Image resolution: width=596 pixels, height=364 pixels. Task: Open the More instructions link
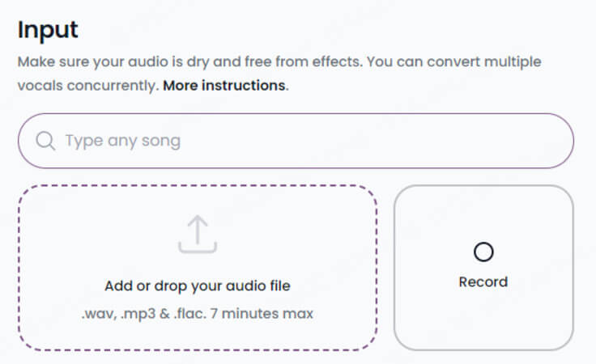pos(224,86)
